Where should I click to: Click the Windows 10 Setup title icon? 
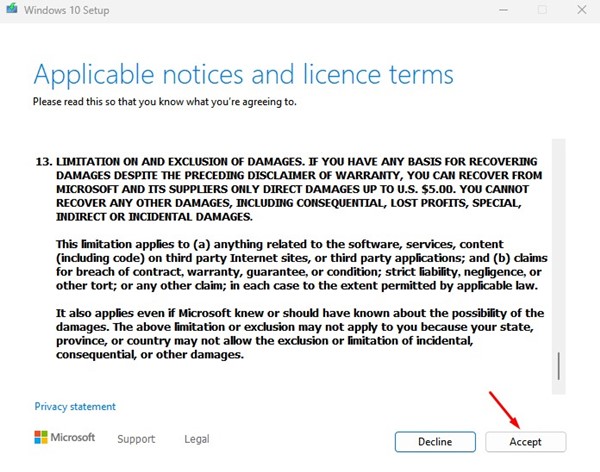[x=12, y=8]
